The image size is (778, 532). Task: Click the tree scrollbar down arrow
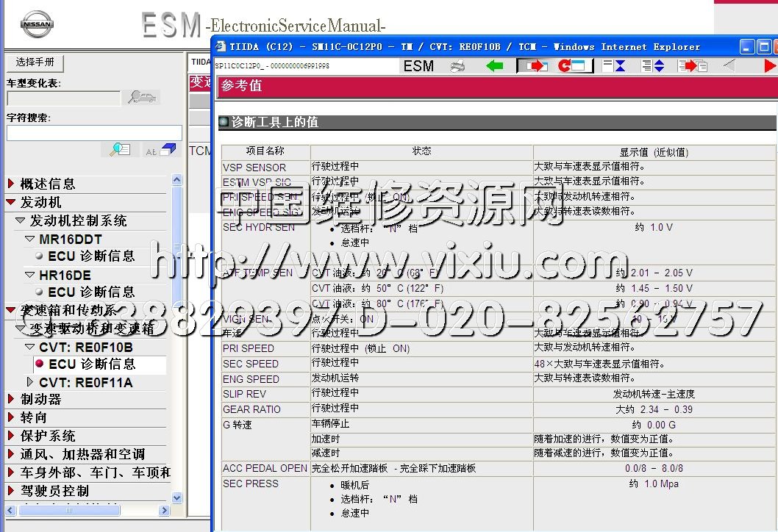[x=177, y=497]
